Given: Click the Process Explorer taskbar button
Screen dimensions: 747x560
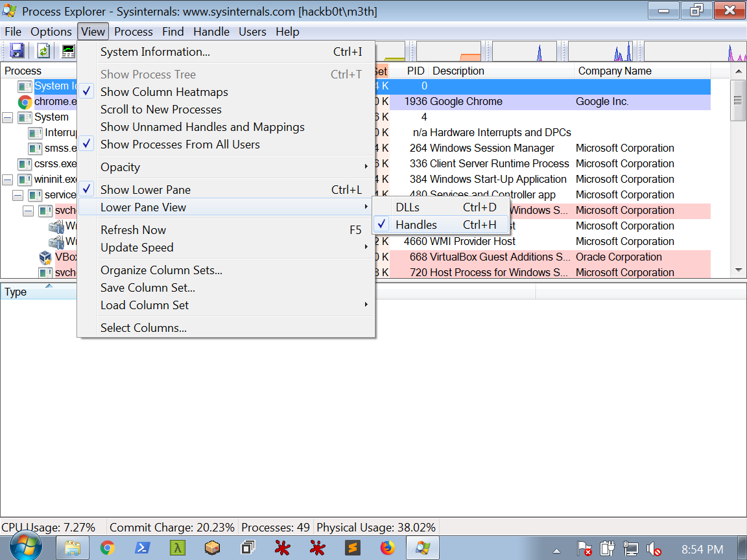Looking at the screenshot, I should coord(423,548).
